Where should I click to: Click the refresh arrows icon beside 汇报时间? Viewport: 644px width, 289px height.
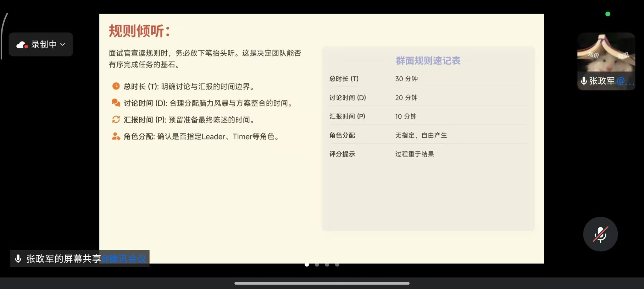pos(116,119)
